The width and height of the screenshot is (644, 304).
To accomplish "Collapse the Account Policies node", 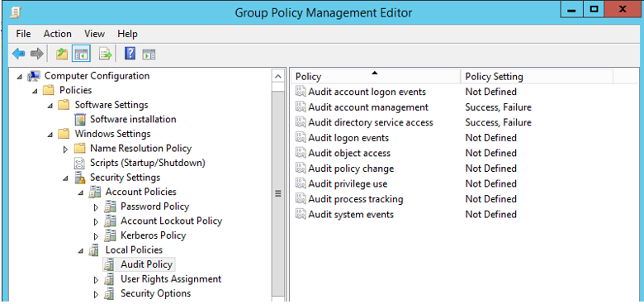I will pyautogui.click(x=81, y=192).
